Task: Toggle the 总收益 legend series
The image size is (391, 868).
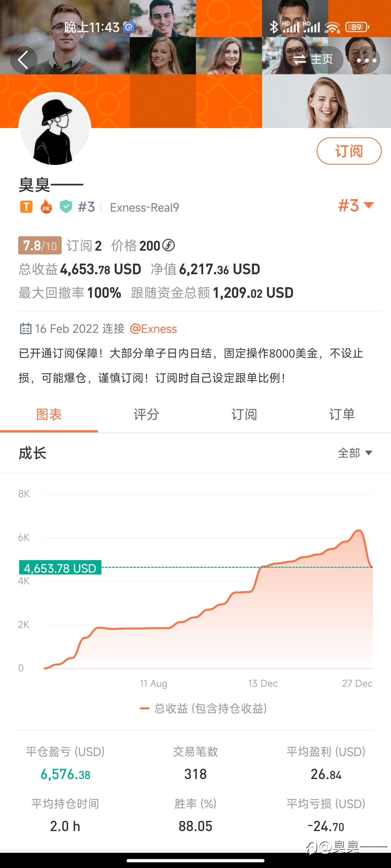Action: [203, 708]
